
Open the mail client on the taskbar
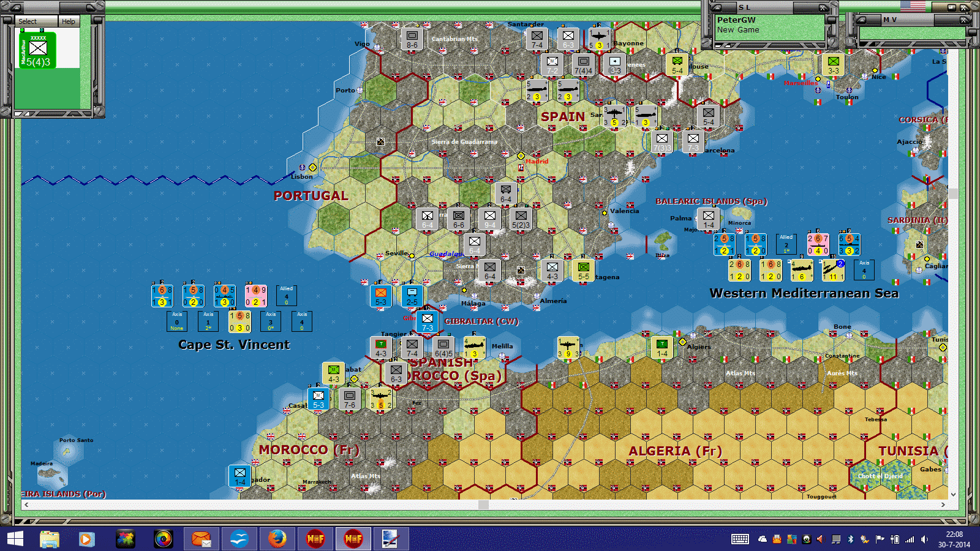point(201,539)
